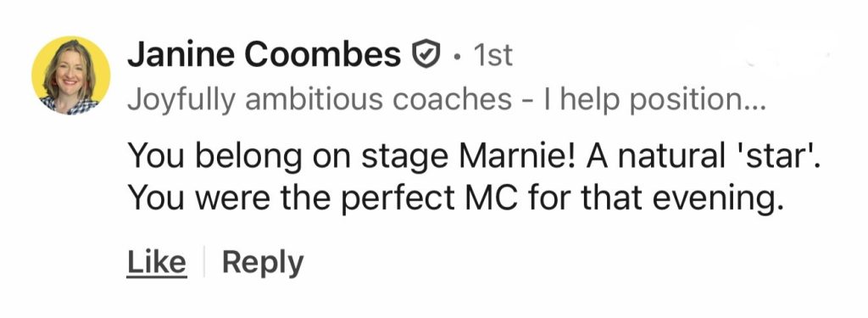868x318 pixels.
Task: Click the letters 'MC' in the comment
Action: (x=492, y=199)
